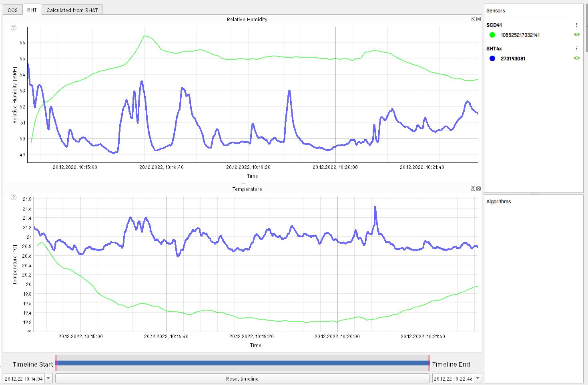Click help icon on Temperature chart

(x=14, y=197)
